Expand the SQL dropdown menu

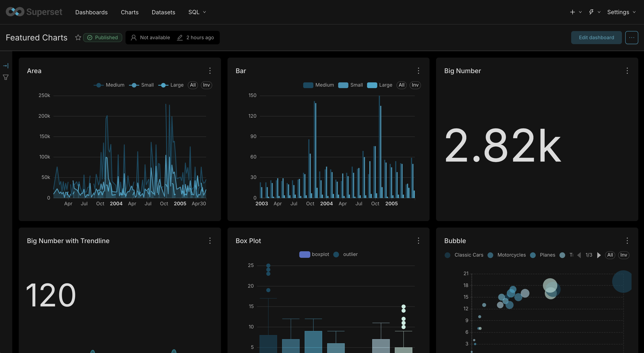(197, 12)
